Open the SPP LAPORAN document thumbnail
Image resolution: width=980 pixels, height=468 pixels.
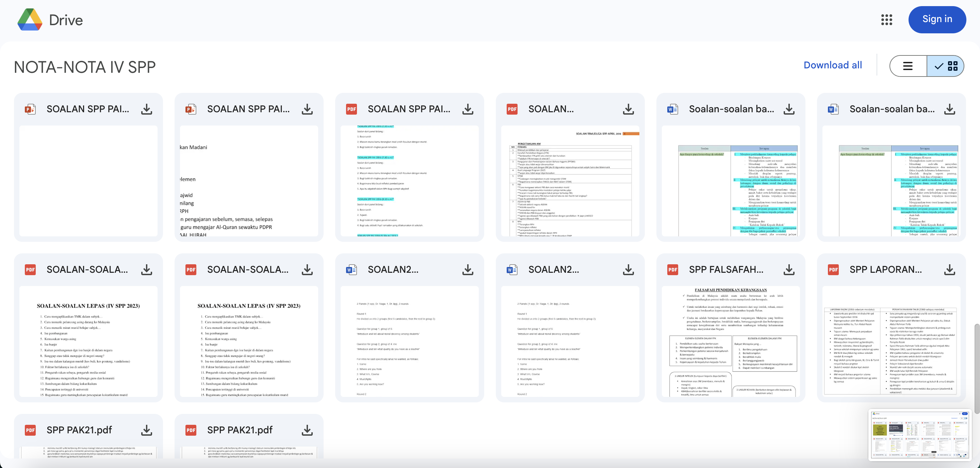pyautogui.click(x=891, y=341)
